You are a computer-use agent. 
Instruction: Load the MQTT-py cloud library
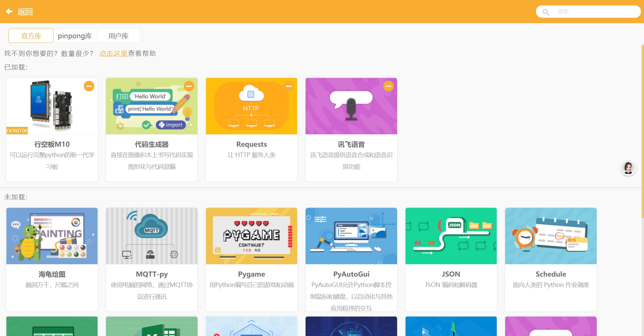click(152, 236)
